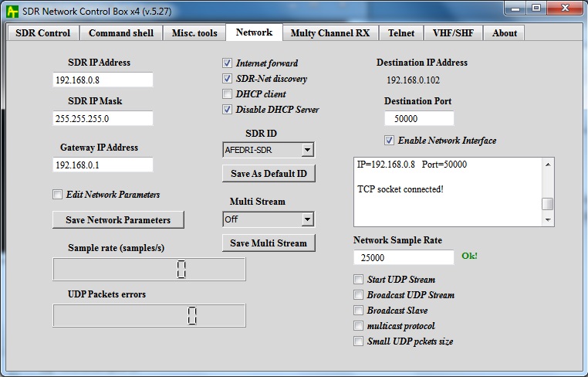Click the Destination Port input field
The width and height of the screenshot is (588, 377).
[418, 119]
